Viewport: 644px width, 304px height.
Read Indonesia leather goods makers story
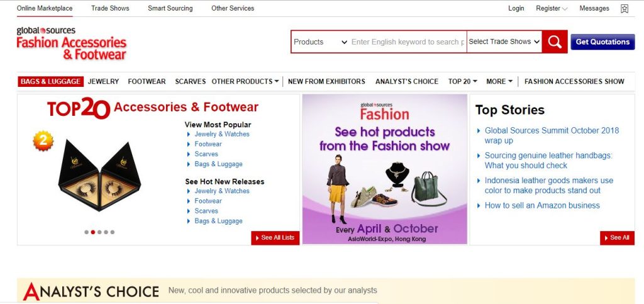pyautogui.click(x=548, y=186)
